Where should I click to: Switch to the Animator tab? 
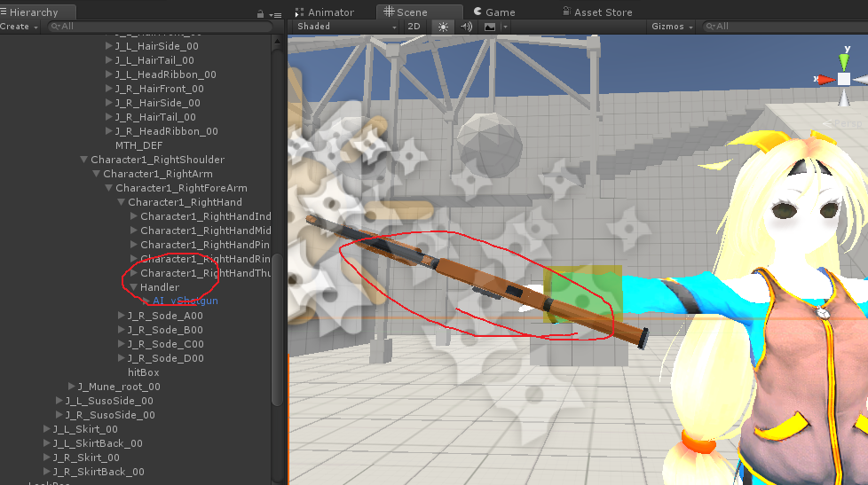point(325,12)
